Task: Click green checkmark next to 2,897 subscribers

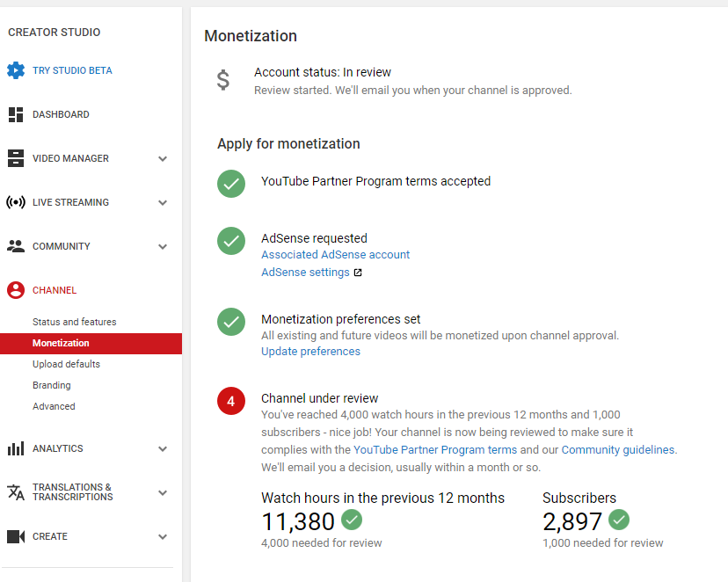Action: pyautogui.click(x=619, y=520)
